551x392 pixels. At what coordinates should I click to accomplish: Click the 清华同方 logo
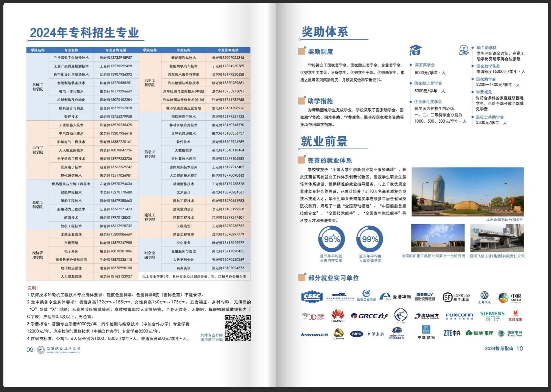[427, 316]
